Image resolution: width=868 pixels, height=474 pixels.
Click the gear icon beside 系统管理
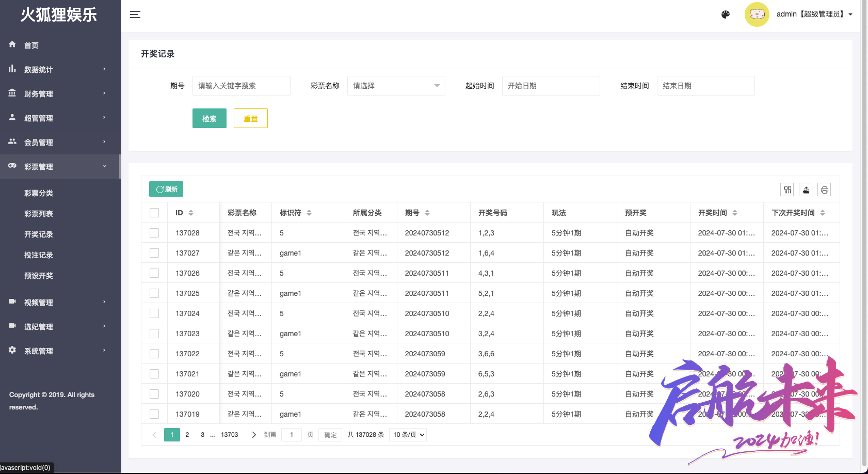[12, 350]
